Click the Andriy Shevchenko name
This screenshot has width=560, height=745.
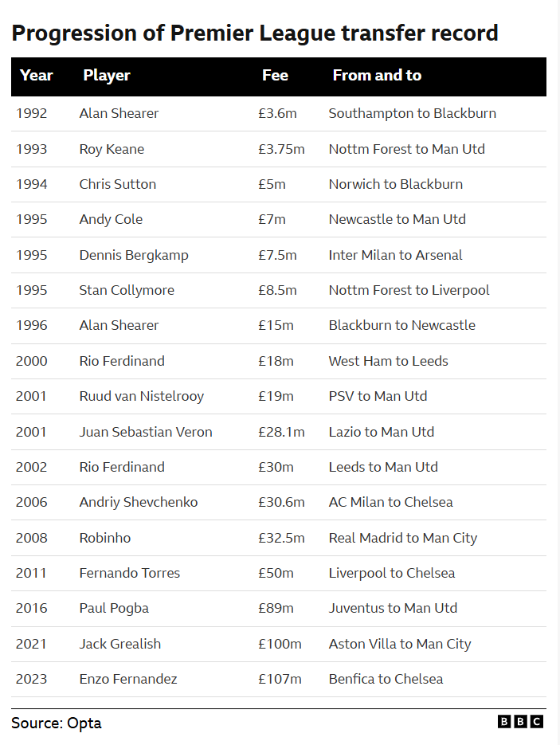tap(139, 502)
